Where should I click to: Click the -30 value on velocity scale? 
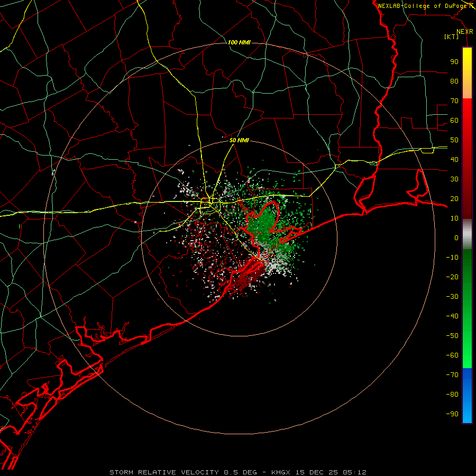point(452,297)
